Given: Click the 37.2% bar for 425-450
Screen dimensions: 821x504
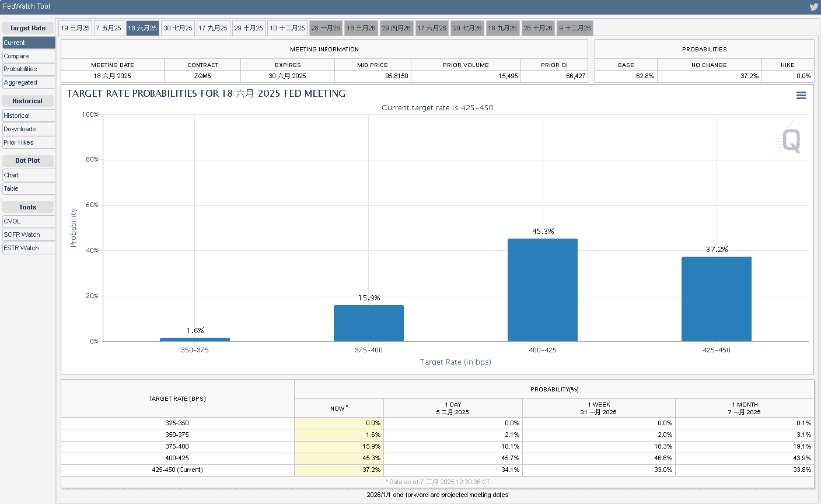Looking at the screenshot, I should (717, 299).
